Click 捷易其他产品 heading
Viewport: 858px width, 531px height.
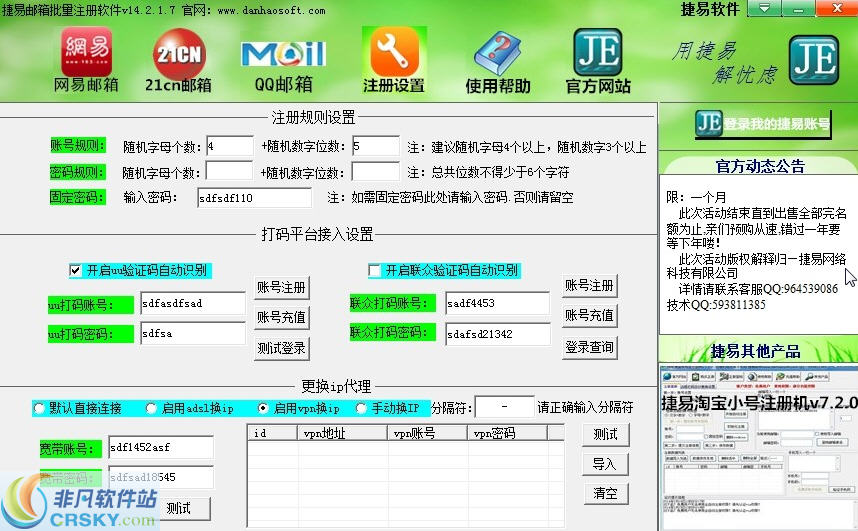[x=755, y=351]
